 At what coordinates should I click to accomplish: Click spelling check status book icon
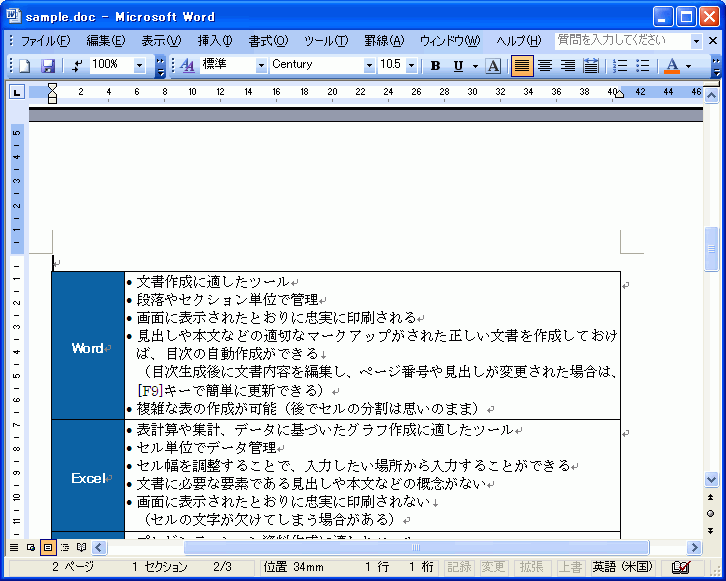click(x=681, y=567)
